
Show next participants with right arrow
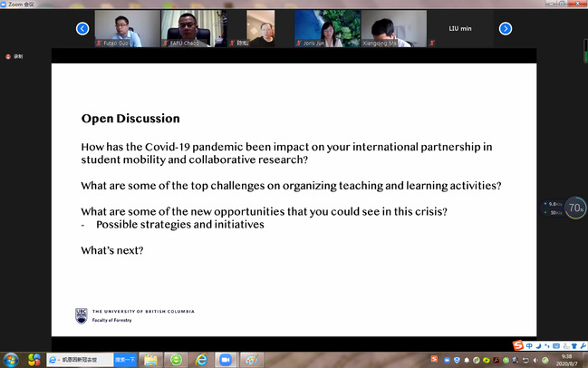[506, 28]
